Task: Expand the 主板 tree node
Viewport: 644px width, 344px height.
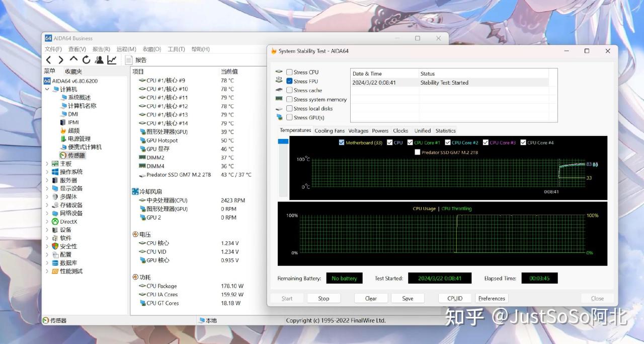Action: [47, 164]
